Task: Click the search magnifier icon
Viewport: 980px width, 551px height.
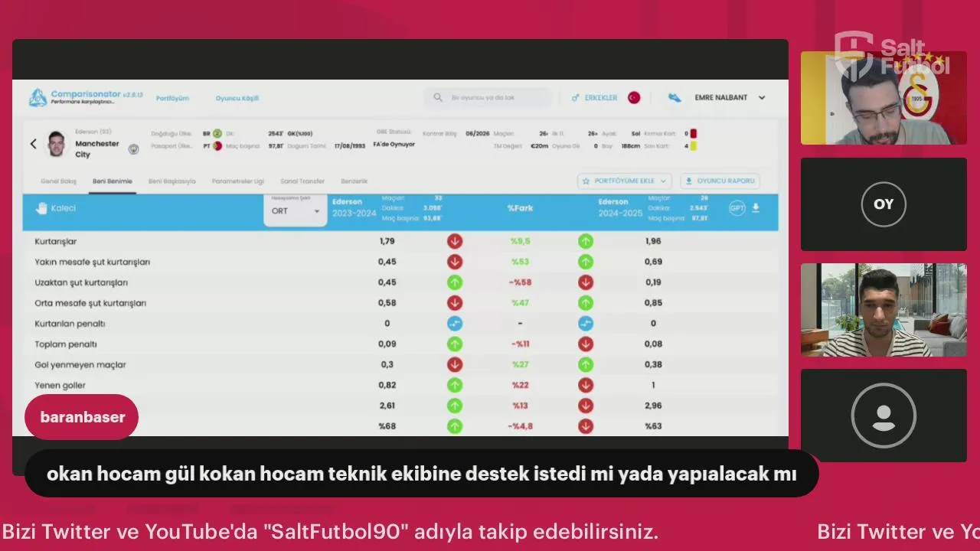Action: (x=438, y=98)
